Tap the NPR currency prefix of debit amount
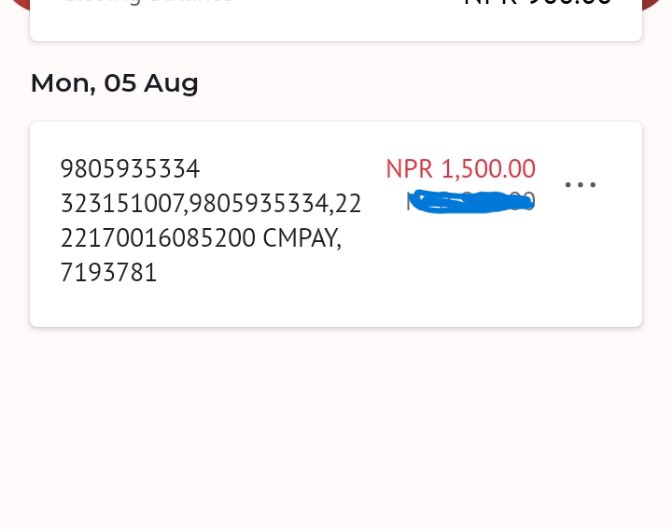 tap(409, 169)
